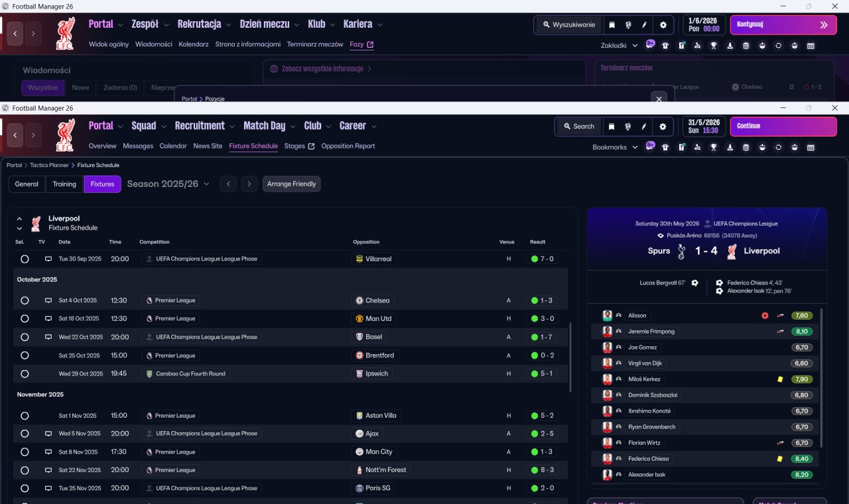Go forward with arrow beside the English Portal
849x504 pixels.
point(33,135)
